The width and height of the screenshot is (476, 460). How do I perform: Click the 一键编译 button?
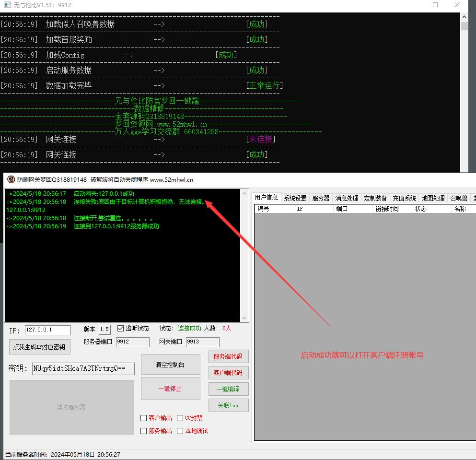[x=228, y=389]
